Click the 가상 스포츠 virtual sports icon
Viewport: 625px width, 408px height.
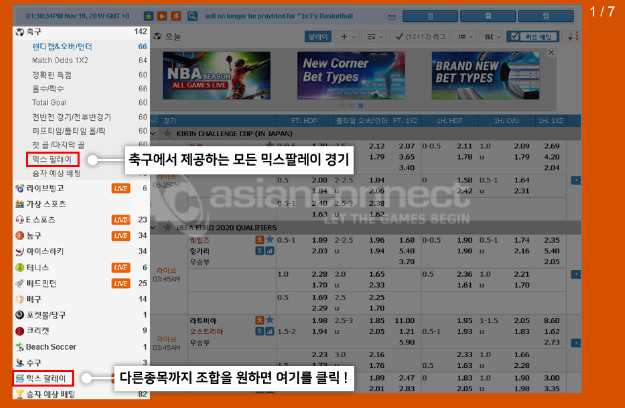click(20, 204)
